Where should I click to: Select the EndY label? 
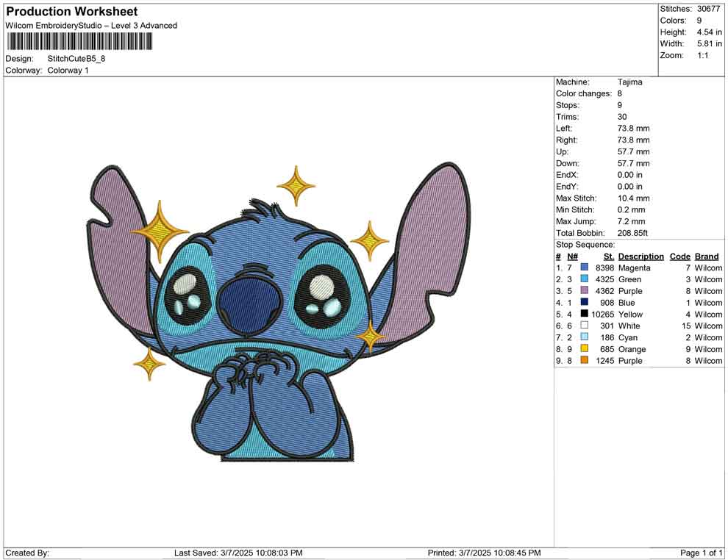pos(567,187)
